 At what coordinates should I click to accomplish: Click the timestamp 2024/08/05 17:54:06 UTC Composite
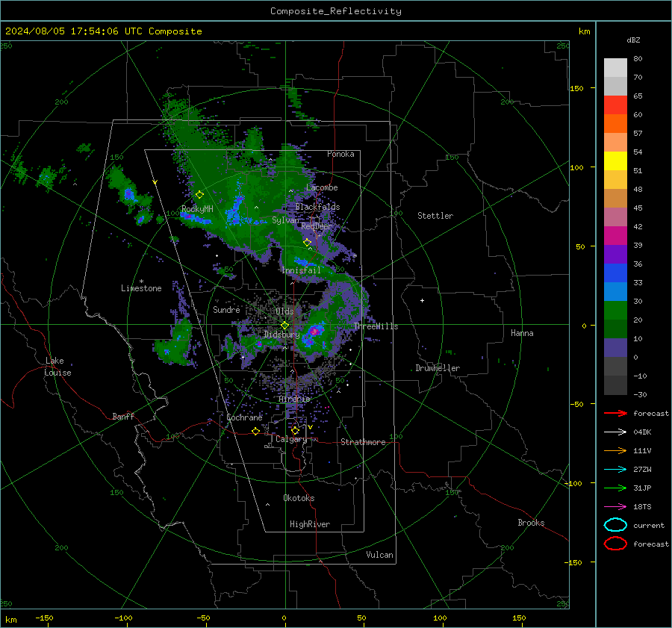coord(104,31)
